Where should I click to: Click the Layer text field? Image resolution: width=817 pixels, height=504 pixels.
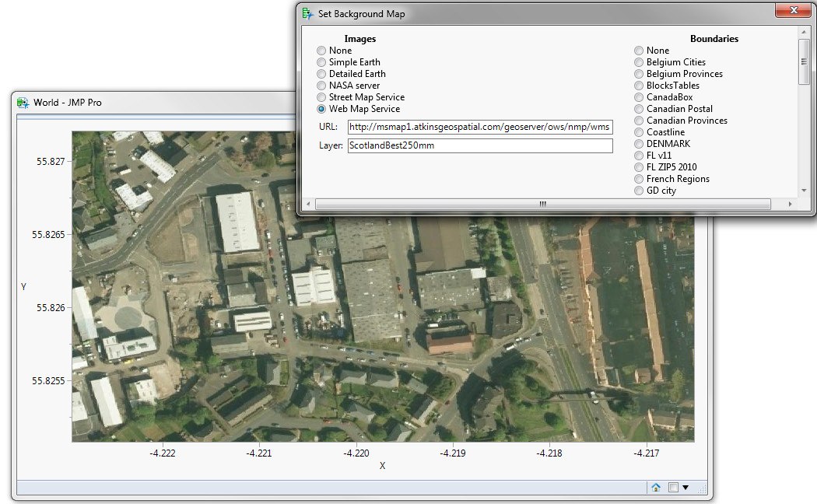pyautogui.click(x=480, y=145)
